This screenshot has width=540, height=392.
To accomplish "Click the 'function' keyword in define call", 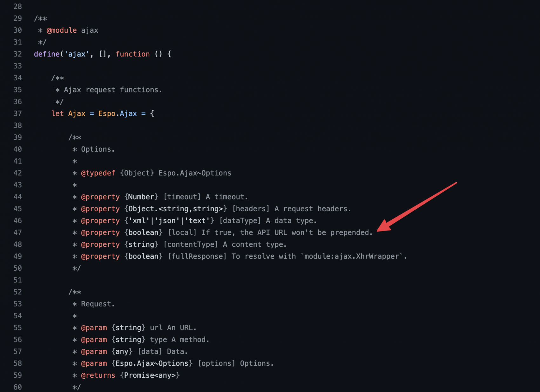I will point(132,54).
